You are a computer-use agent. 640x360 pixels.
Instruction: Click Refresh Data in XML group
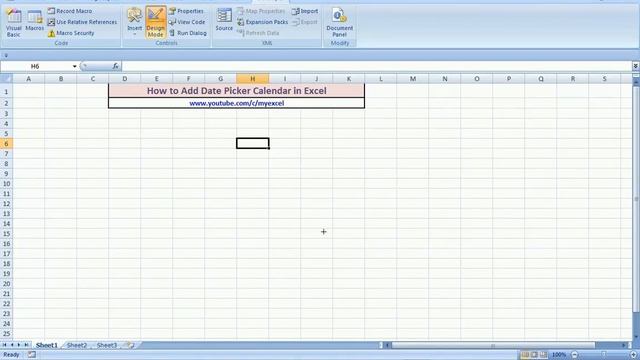point(258,33)
